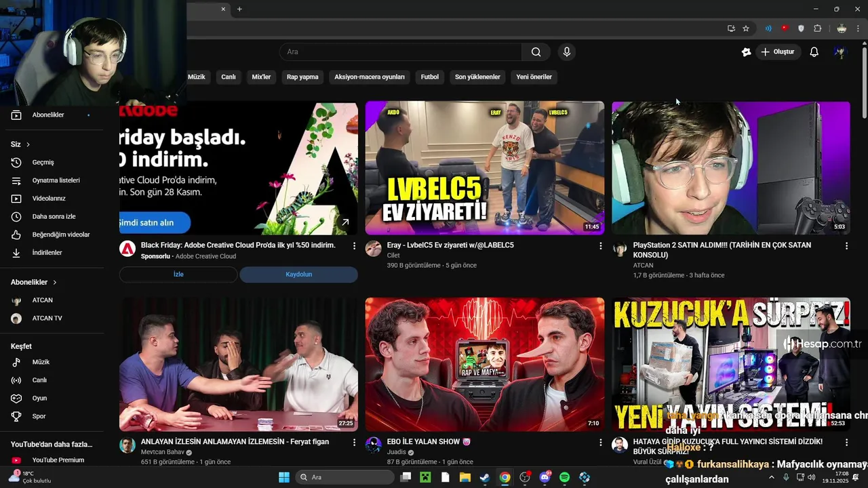
Task: Select the Futbol filter chip
Action: coord(430,77)
